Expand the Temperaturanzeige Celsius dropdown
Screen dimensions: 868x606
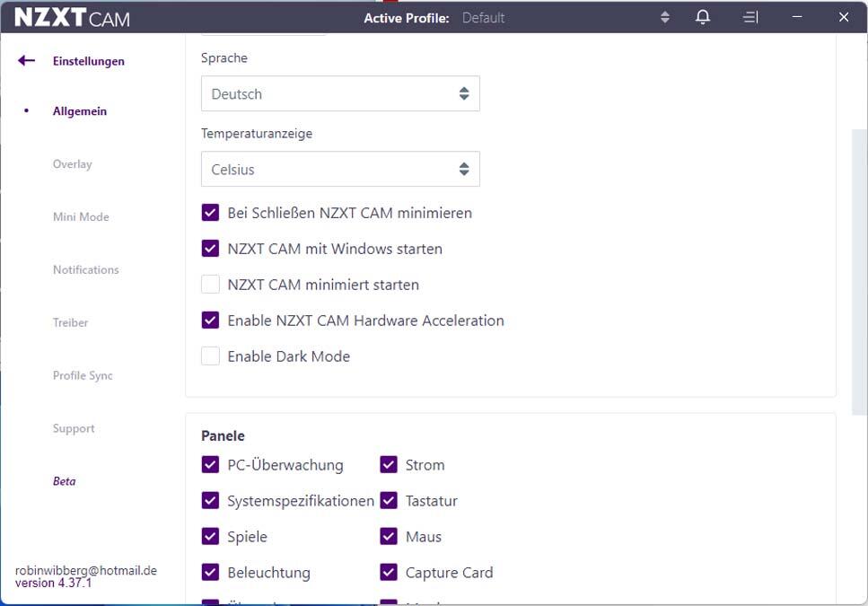pyautogui.click(x=340, y=170)
